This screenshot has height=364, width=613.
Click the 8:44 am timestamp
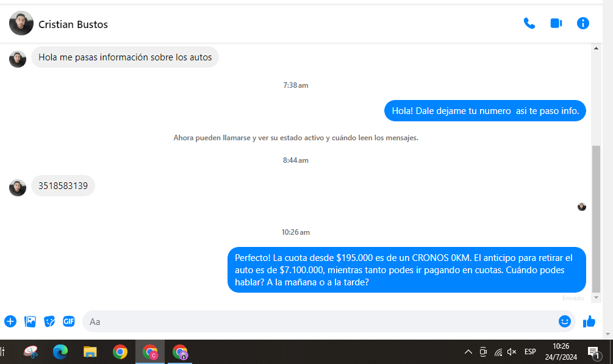click(296, 160)
